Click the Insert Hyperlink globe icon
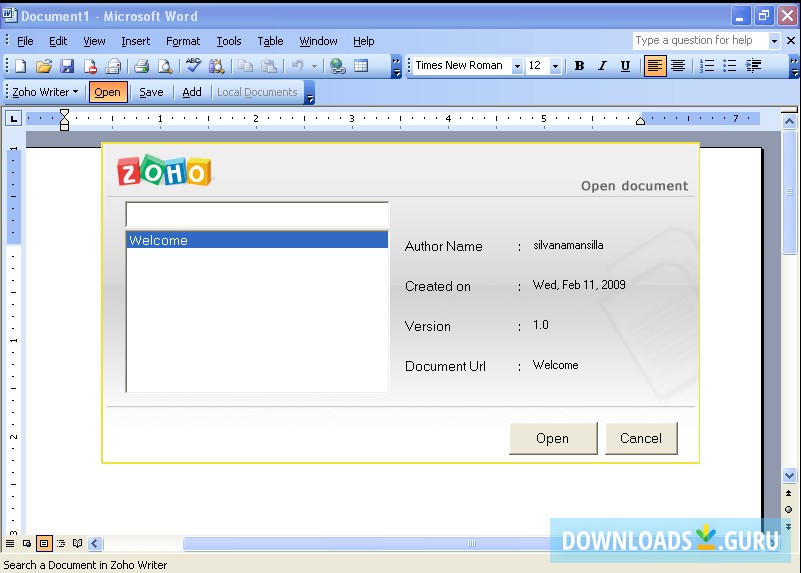 click(337, 66)
